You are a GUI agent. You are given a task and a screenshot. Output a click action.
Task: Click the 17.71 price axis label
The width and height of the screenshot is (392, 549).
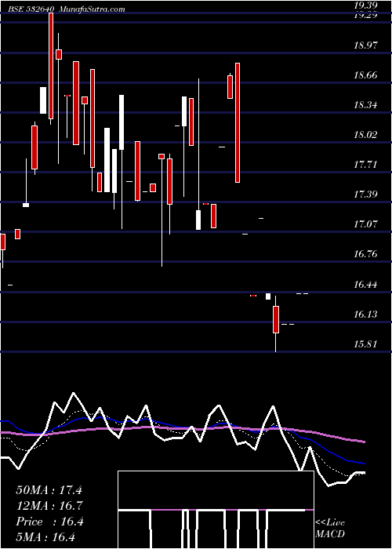[365, 164]
